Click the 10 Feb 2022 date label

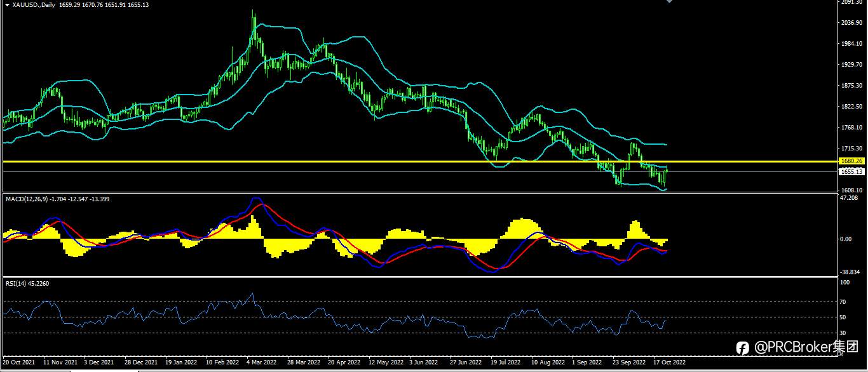[222, 362]
